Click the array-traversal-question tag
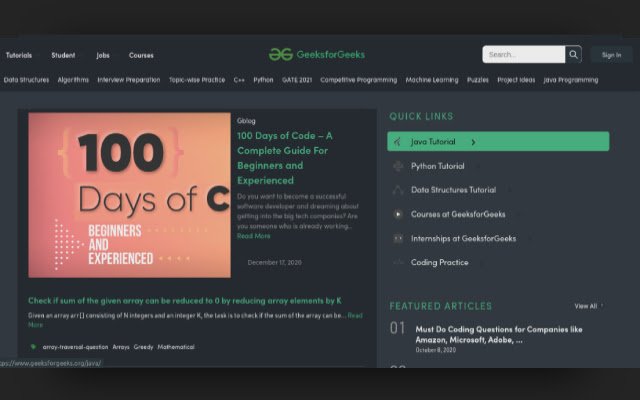 pos(76,347)
